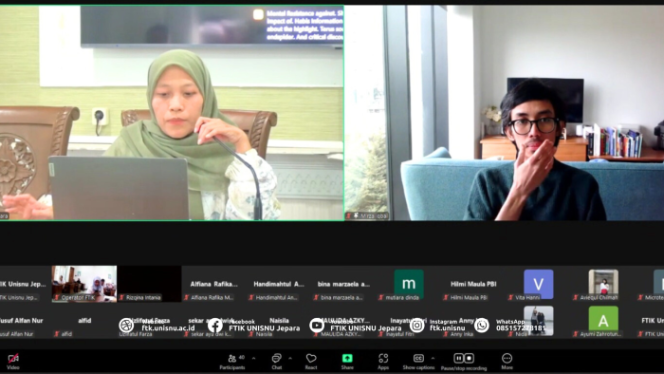Click the muted mic icon beside Operator FTIK
The image size is (664, 374).
(56, 297)
